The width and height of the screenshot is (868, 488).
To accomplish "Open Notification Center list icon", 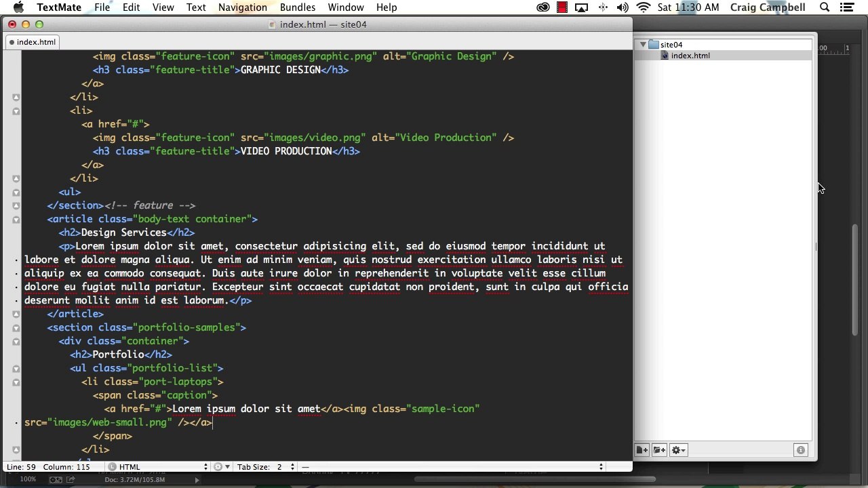I will pyautogui.click(x=846, y=7).
